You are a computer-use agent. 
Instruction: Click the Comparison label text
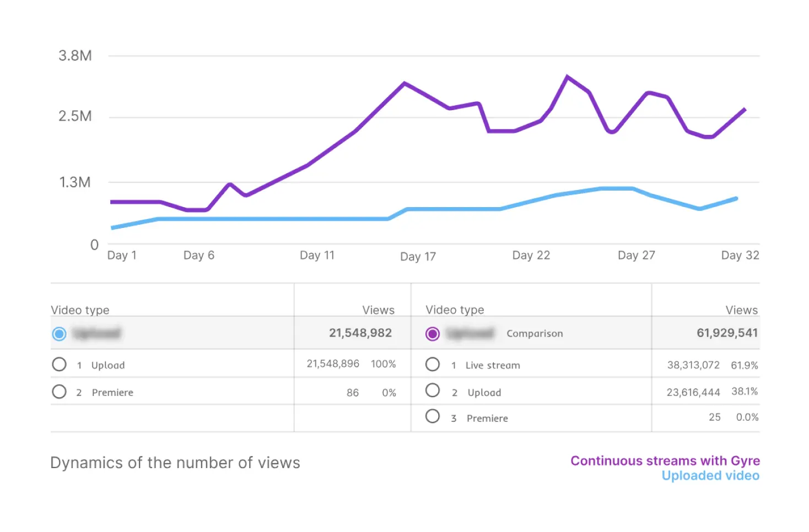[x=535, y=334]
